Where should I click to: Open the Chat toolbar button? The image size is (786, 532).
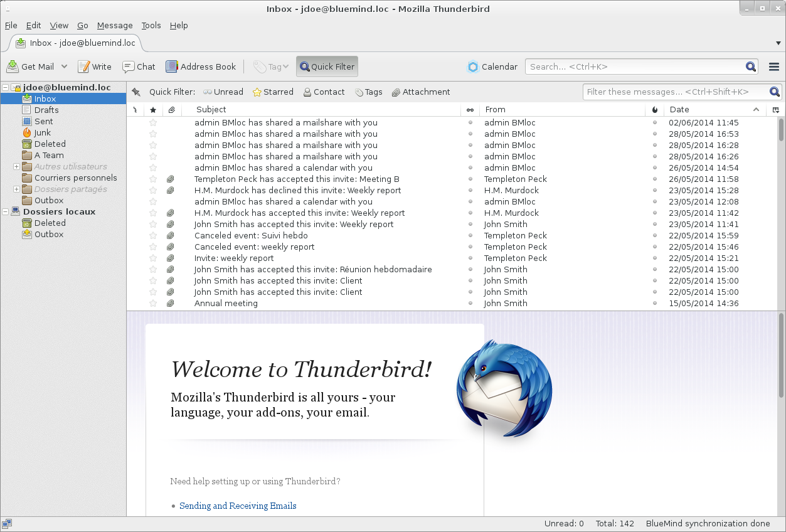tap(139, 66)
